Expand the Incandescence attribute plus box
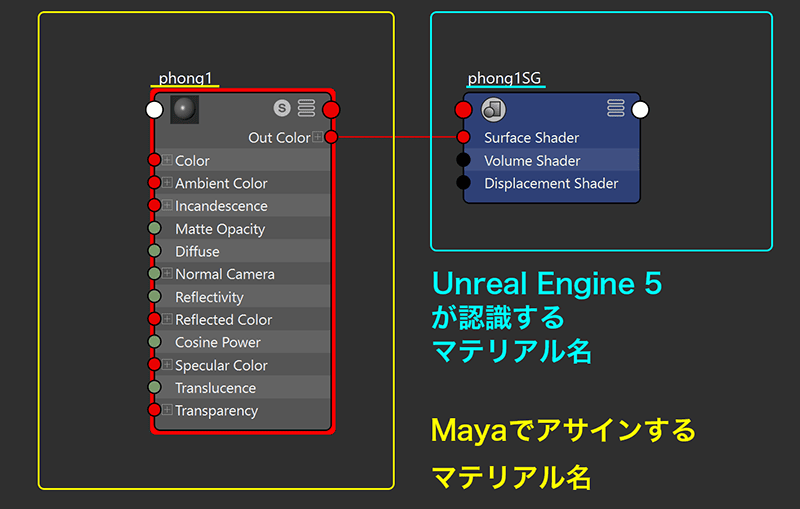The image size is (800, 509). 167,205
